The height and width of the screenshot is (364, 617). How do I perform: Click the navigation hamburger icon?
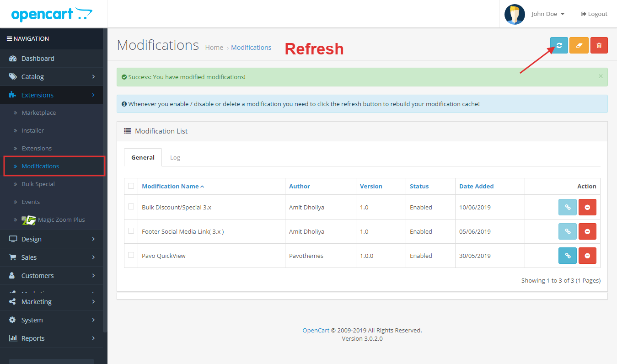coord(9,39)
